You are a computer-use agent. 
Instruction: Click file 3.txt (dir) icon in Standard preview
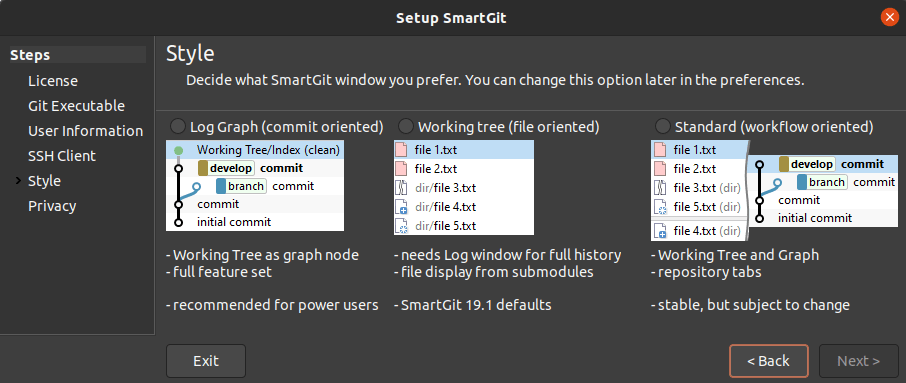(x=660, y=188)
